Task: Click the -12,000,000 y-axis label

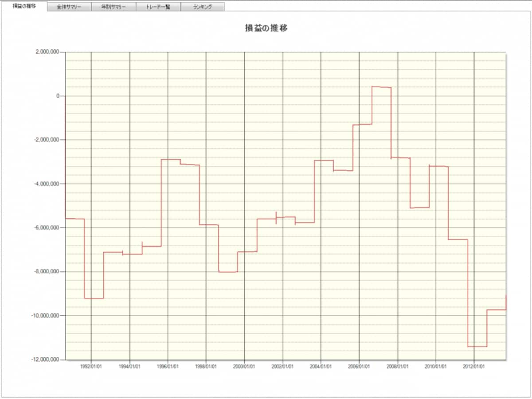Action: (x=46, y=360)
